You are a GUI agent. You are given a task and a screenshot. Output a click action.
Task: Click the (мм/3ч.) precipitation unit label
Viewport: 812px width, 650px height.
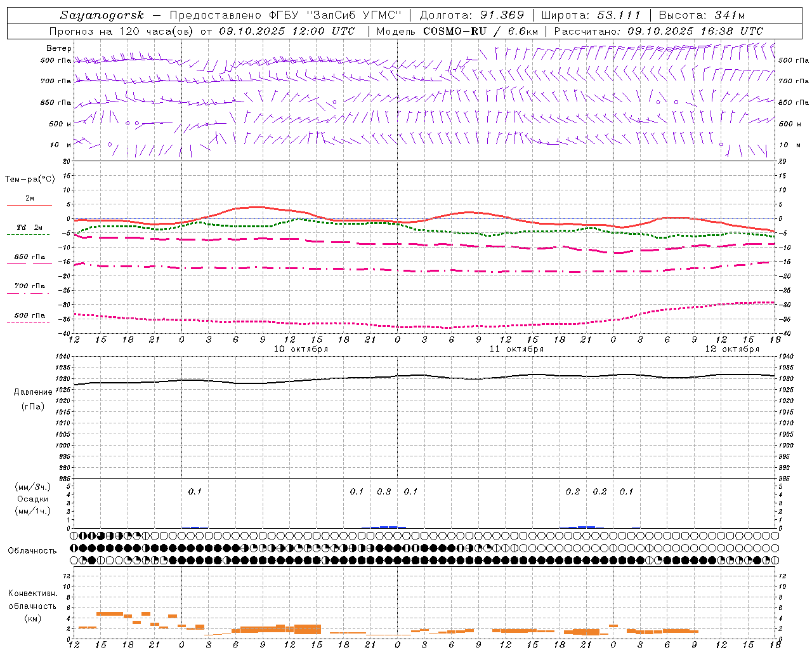(x=33, y=487)
